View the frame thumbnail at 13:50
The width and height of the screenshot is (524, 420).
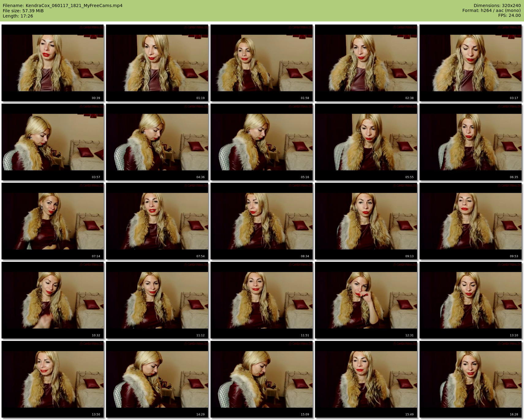point(53,379)
